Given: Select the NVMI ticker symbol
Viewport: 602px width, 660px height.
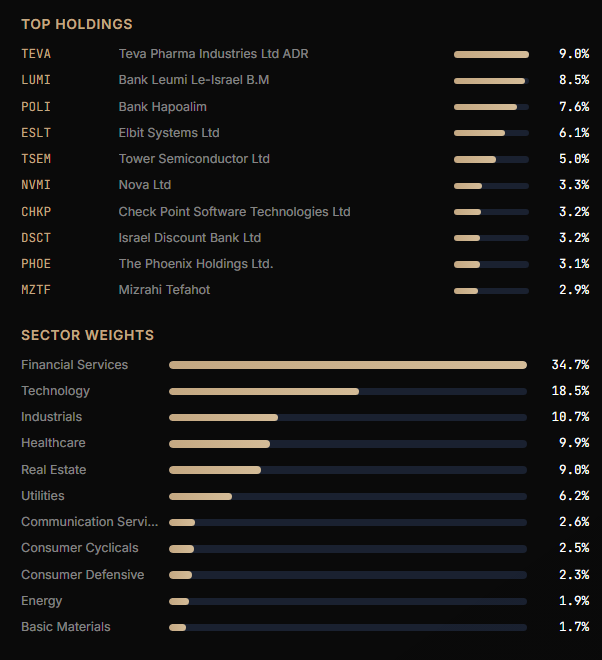Looking at the screenshot, I should tap(36, 185).
